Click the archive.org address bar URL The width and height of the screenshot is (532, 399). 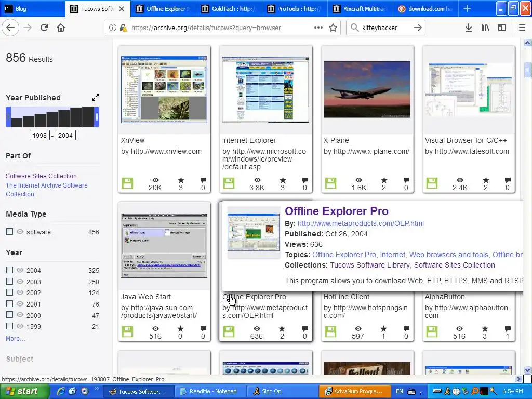click(206, 28)
